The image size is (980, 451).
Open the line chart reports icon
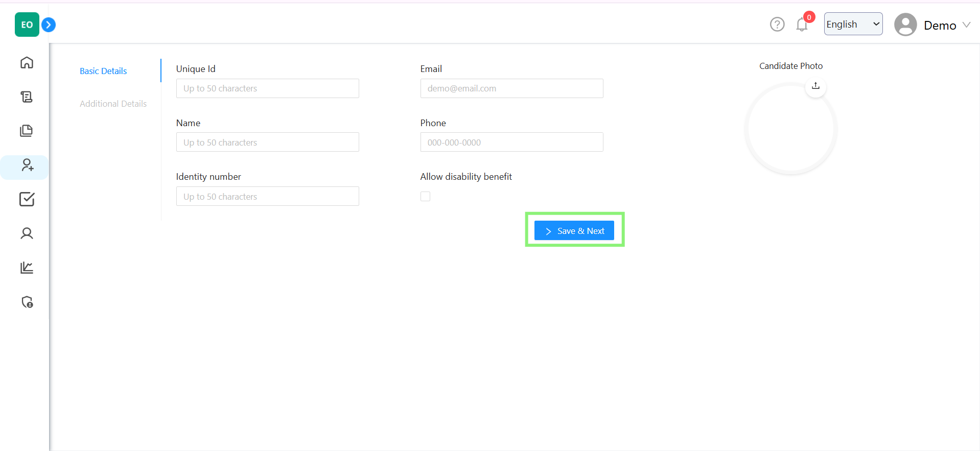click(27, 268)
